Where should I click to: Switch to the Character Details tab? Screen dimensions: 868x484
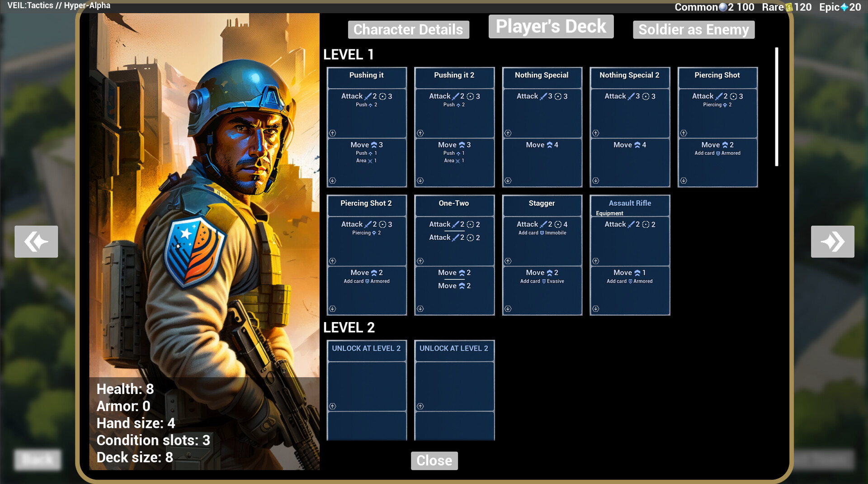408,29
